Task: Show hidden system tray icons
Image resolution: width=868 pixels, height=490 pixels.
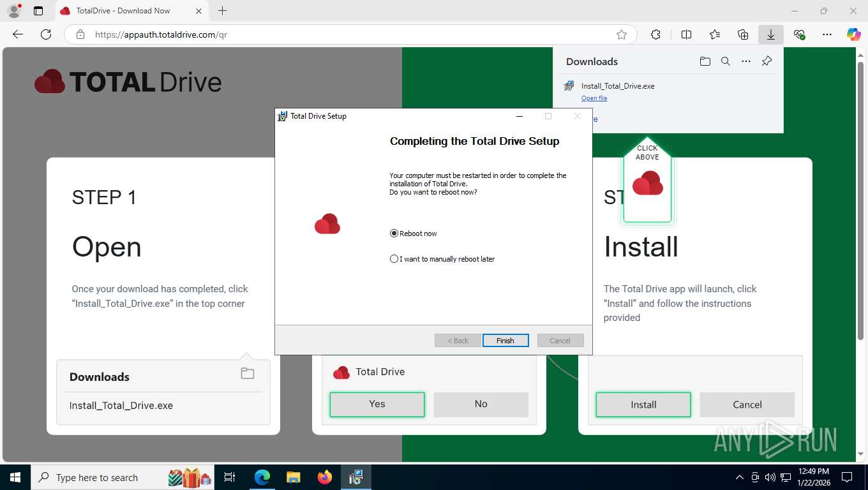Action: coord(740,477)
